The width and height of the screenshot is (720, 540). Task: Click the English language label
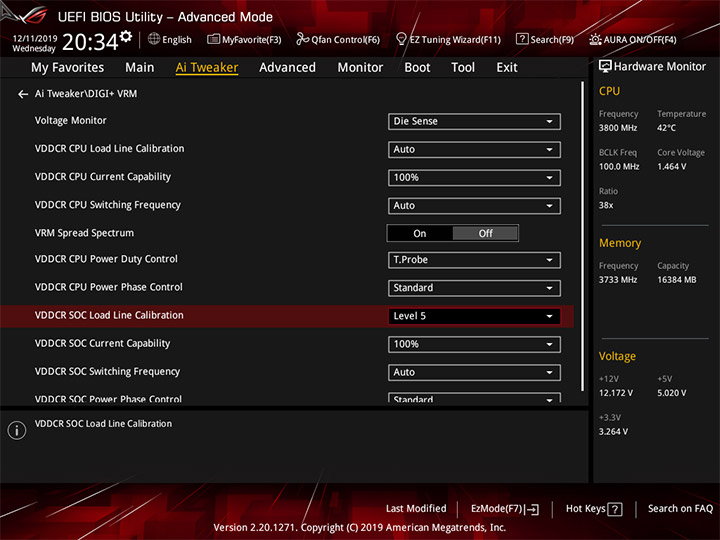(177, 40)
